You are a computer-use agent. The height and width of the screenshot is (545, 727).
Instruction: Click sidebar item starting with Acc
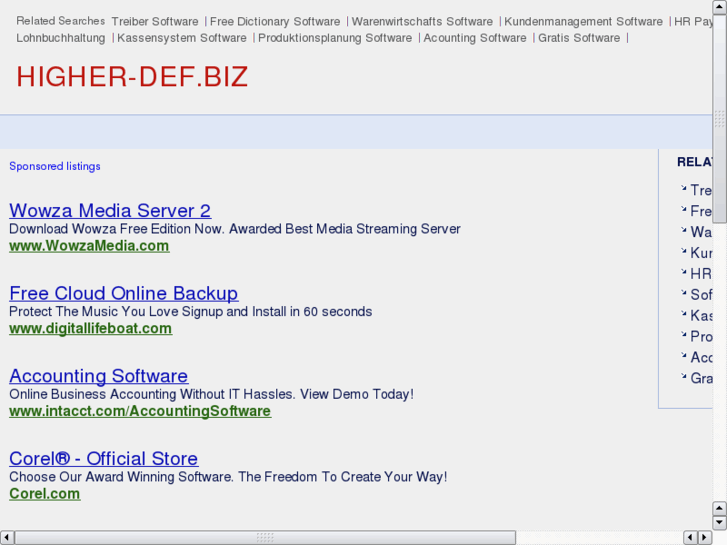(701, 357)
